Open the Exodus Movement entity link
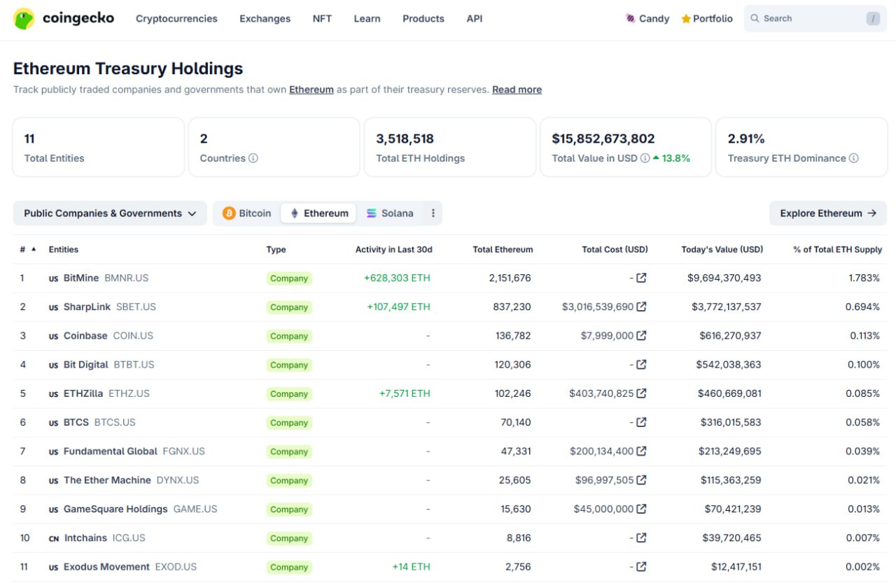This screenshot has height=588, width=896. (106, 566)
